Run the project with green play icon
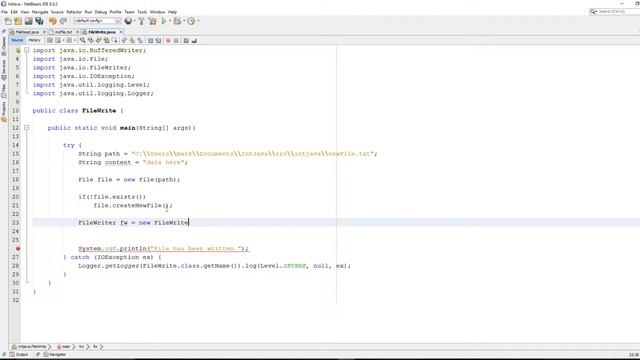The width and height of the screenshot is (640, 360). point(164,21)
